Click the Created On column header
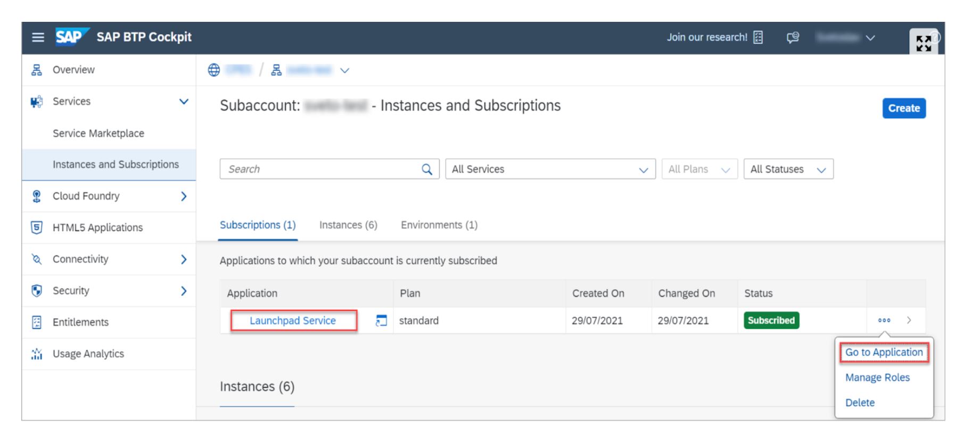 (598, 293)
